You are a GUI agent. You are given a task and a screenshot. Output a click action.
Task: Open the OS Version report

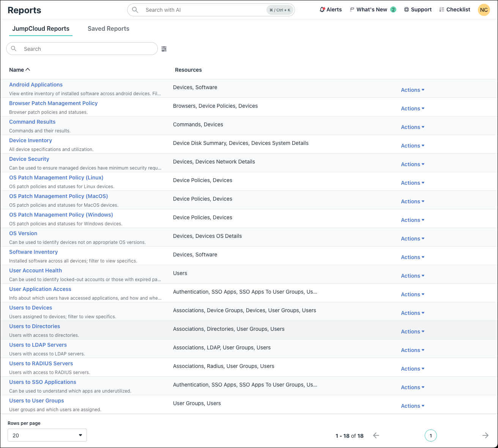23,233
